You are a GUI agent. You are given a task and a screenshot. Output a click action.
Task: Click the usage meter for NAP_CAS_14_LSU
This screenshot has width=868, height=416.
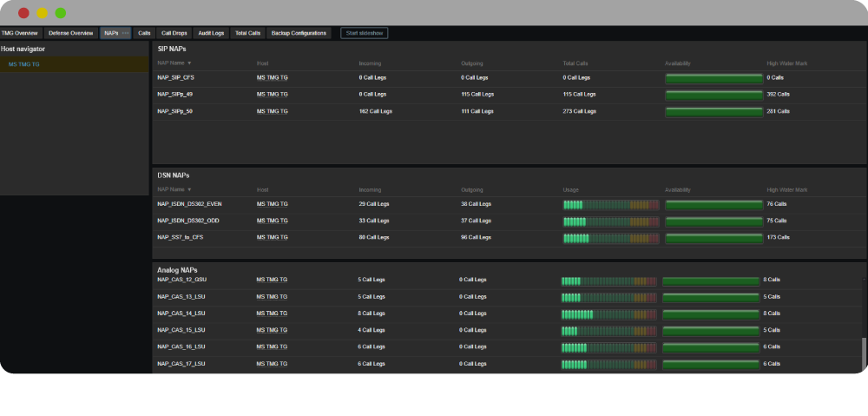(x=608, y=314)
